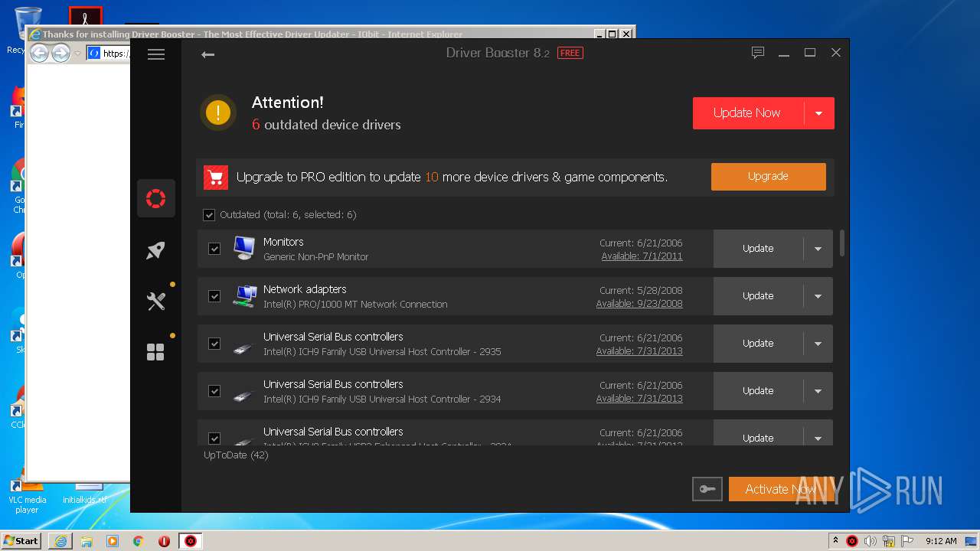Open the Action Center grid icon
Image resolution: width=980 pixels, height=551 pixels.
point(156,352)
